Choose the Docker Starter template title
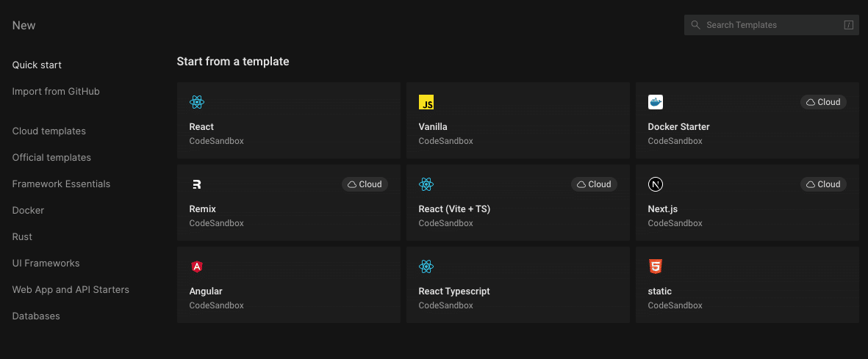The width and height of the screenshot is (868, 359). [678, 127]
